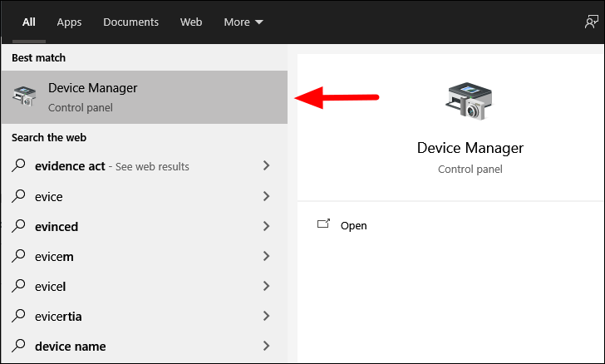Screen dimensions: 605x364
Task: Expand the 'evidence act' web result chevron
Action: click(266, 165)
